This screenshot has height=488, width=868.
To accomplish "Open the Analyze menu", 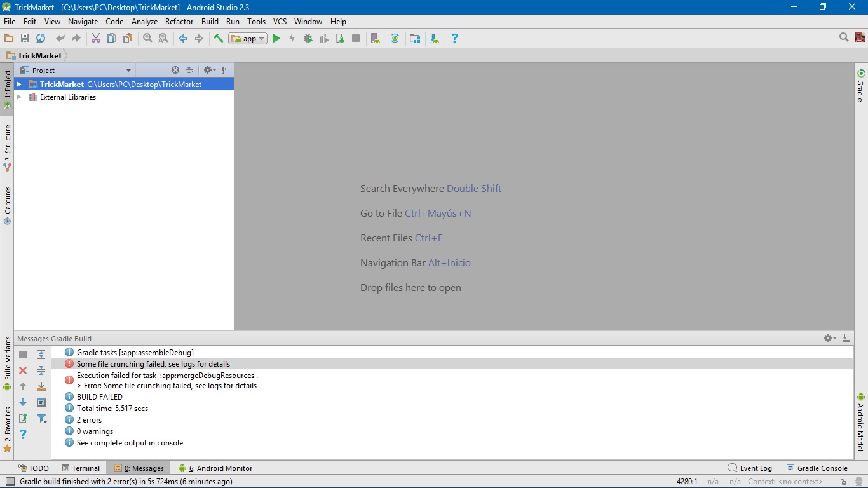I will coord(144,22).
